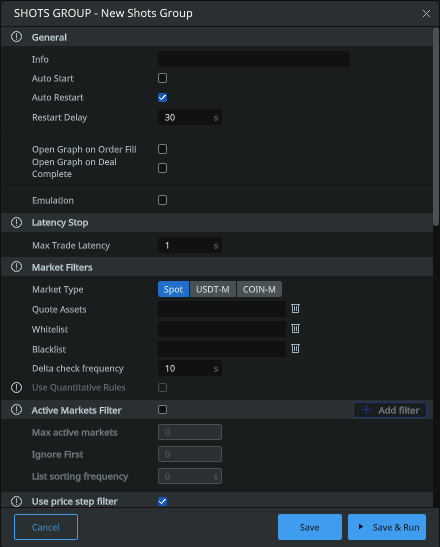This screenshot has width=440, height=547.
Task: Uncheck the Auto Restart checkbox
Action: pyautogui.click(x=162, y=97)
